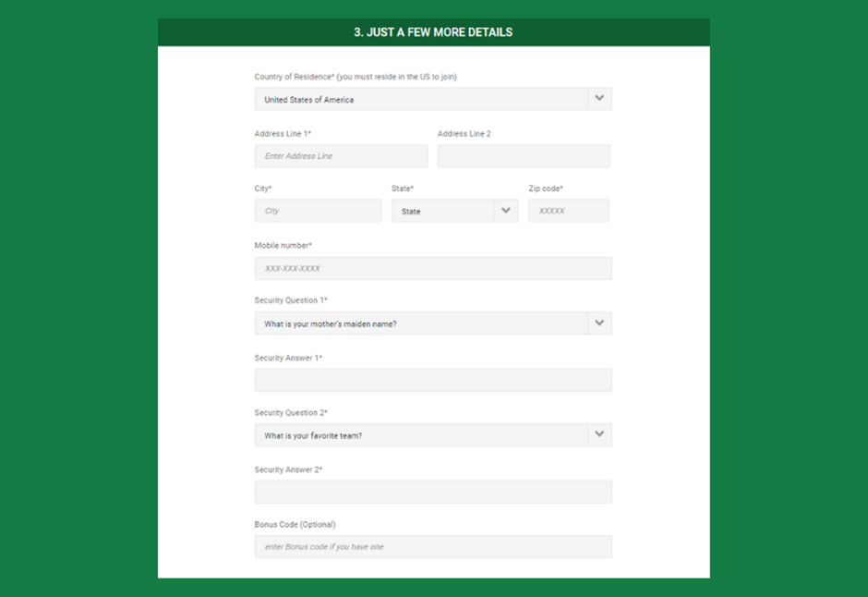The width and height of the screenshot is (868, 597).
Task: Click the chevron on Security Question 1
Action: point(599,323)
